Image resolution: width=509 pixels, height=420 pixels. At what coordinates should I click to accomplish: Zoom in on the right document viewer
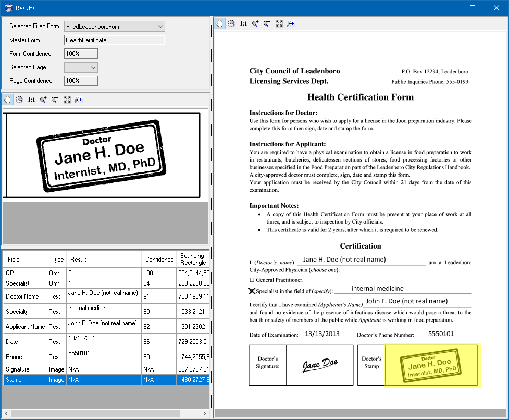(x=255, y=23)
